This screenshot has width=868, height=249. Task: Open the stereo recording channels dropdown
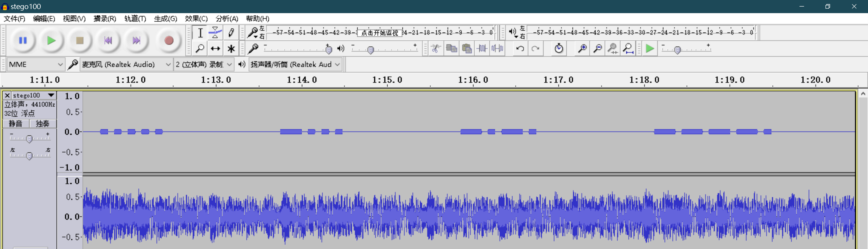[204, 65]
